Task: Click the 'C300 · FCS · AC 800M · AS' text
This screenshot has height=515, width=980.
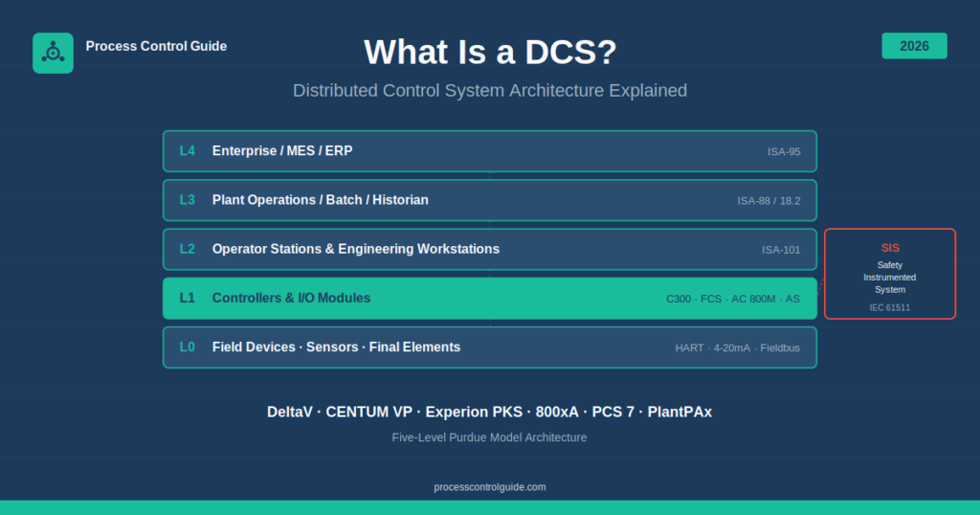Action: 732,299
